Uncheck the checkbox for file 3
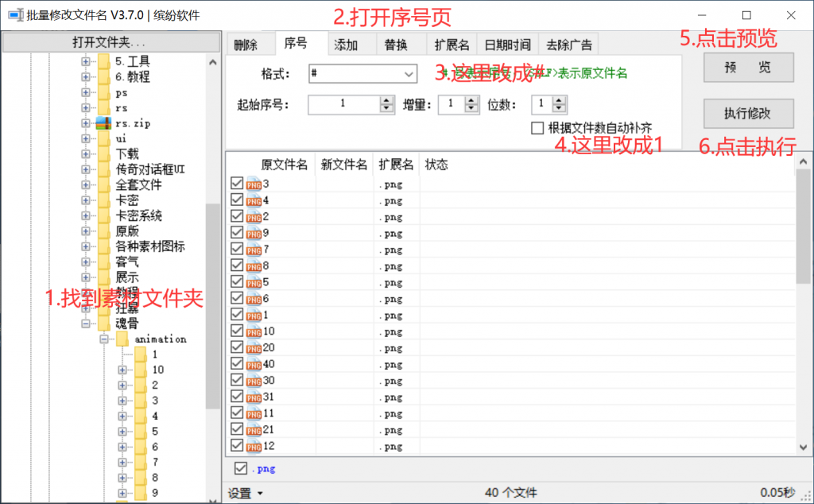The width and height of the screenshot is (814, 504). 237,183
